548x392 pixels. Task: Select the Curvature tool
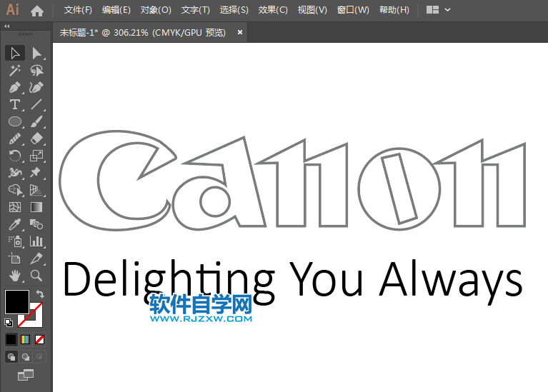point(36,87)
